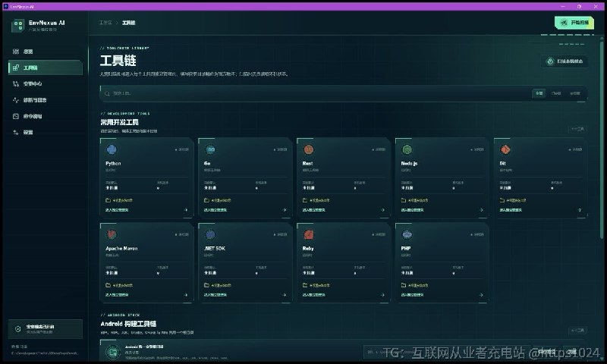Click the status badge at the top right of the Python card

181,149
